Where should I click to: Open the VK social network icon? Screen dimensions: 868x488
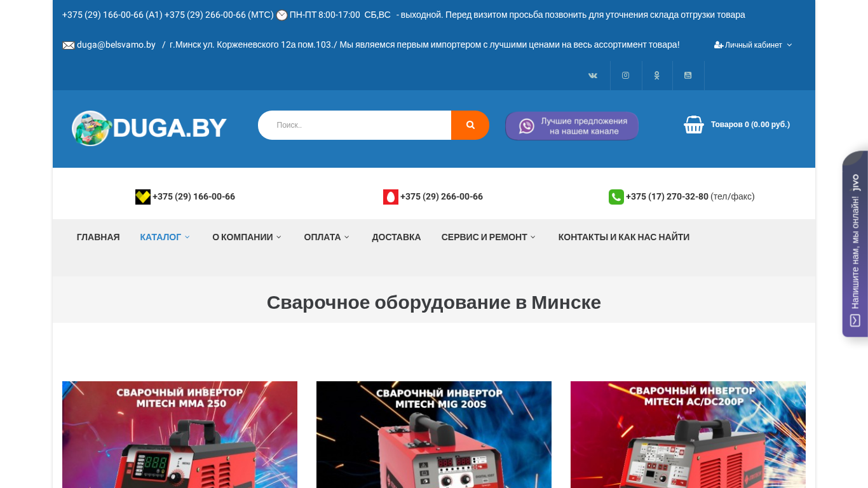[593, 76]
